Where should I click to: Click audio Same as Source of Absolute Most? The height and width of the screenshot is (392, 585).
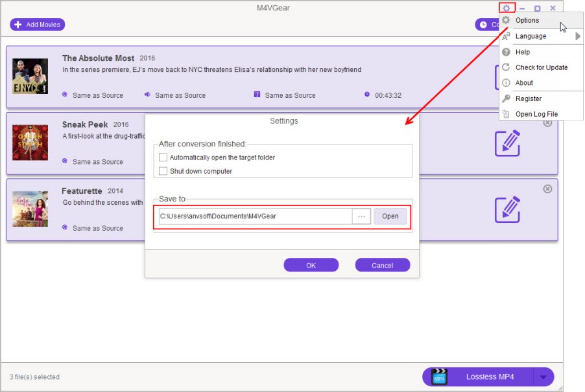[x=180, y=95]
